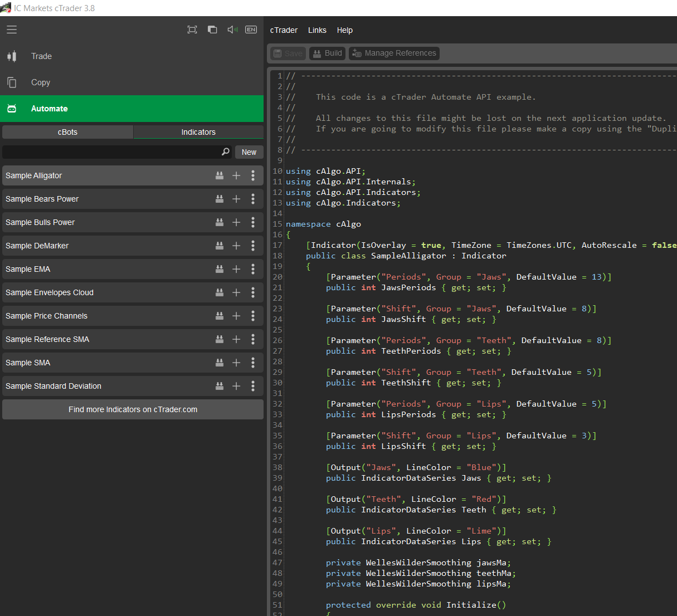Screen dimensions: 677x616
Task: Click the detach window icon
Action: [x=212, y=30]
